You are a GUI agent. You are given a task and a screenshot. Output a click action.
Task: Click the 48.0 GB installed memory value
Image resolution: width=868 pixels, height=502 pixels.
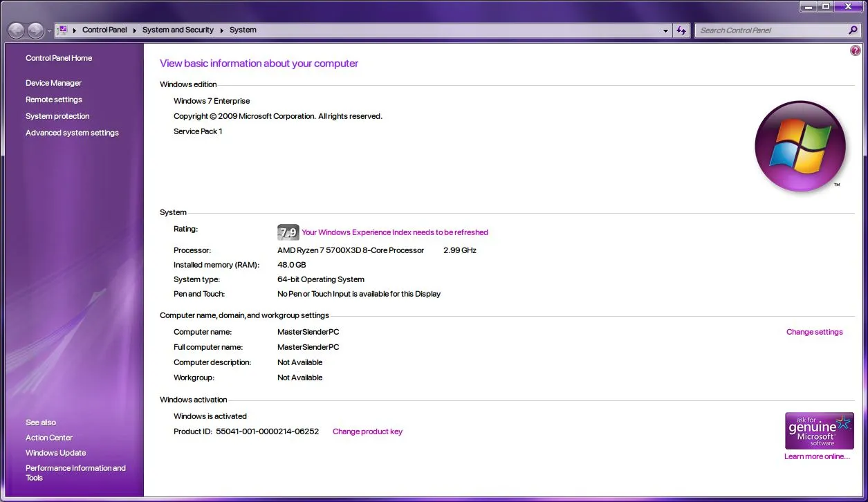(x=291, y=265)
